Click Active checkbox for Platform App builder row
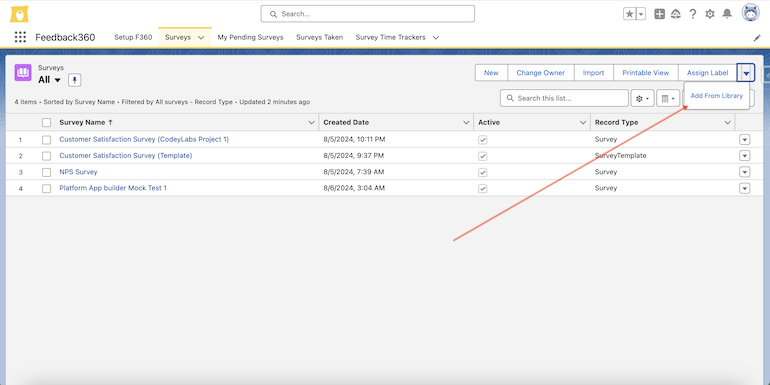Viewport: 770px width, 385px height. click(483, 189)
